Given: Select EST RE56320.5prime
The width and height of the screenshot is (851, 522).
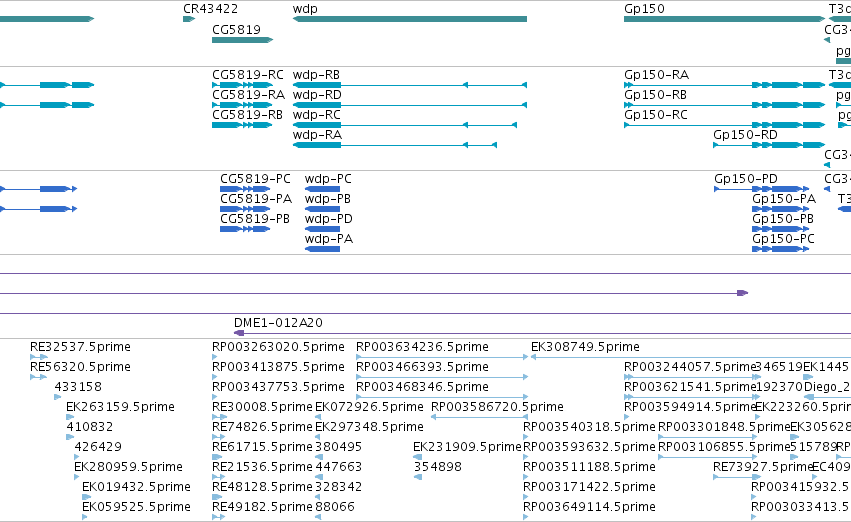Looking at the screenshot, I should tap(80, 367).
